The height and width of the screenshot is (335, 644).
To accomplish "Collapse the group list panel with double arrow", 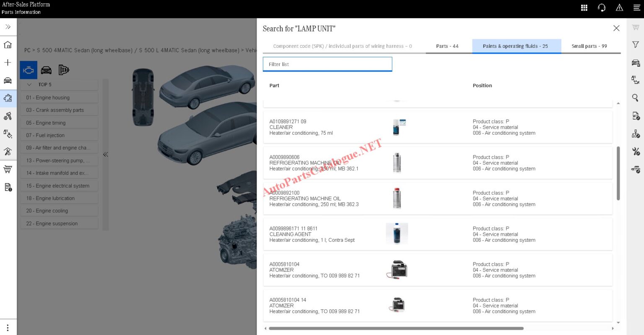I will click(x=106, y=154).
